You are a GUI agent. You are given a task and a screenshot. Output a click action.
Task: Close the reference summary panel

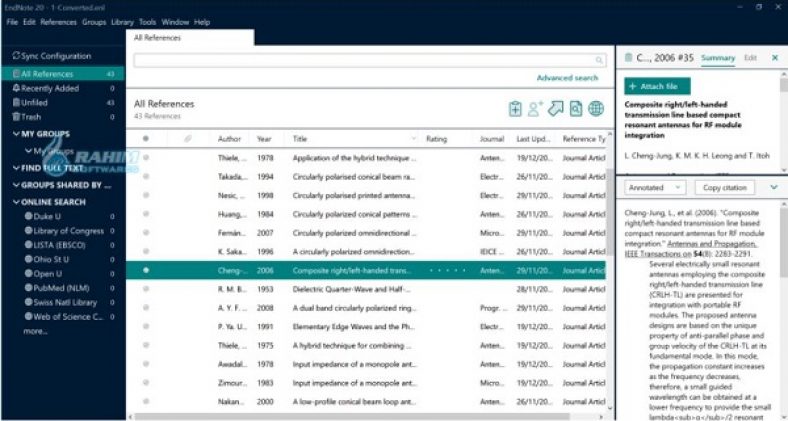[x=775, y=58]
